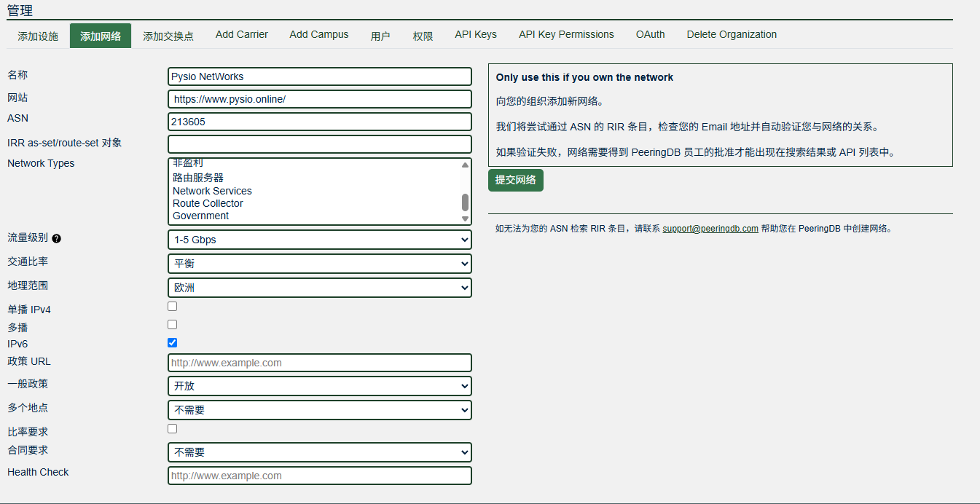Click the Health Check input field
This screenshot has height=504, width=980.
(320, 476)
